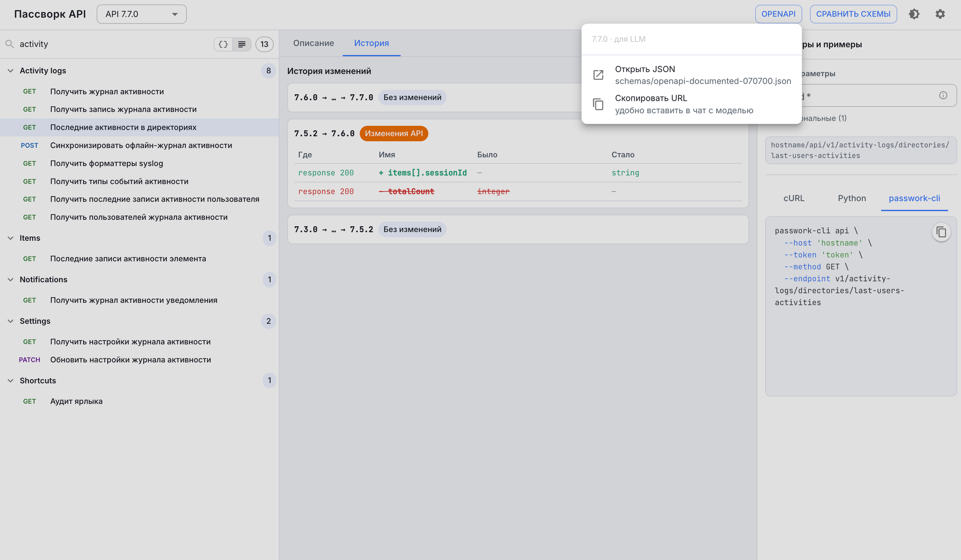Click the 7.6.0 → 7.7.0 history row
The image size is (961, 560).
click(x=434, y=97)
